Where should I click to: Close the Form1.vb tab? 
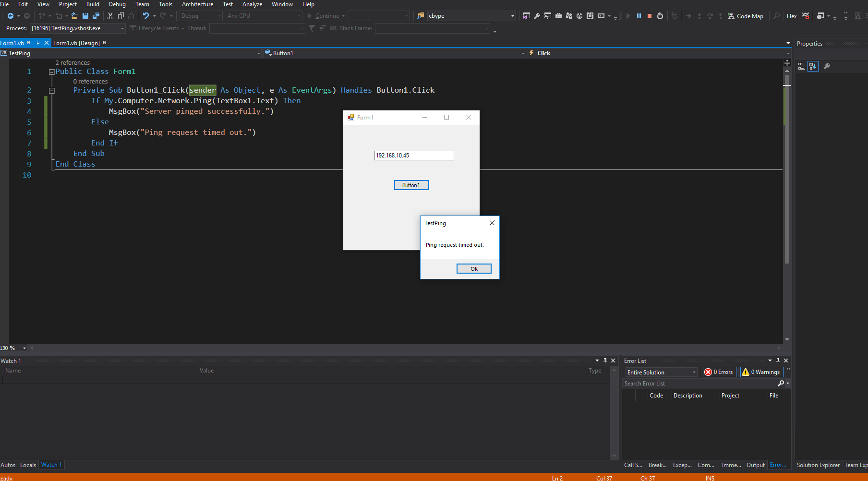click(x=47, y=43)
